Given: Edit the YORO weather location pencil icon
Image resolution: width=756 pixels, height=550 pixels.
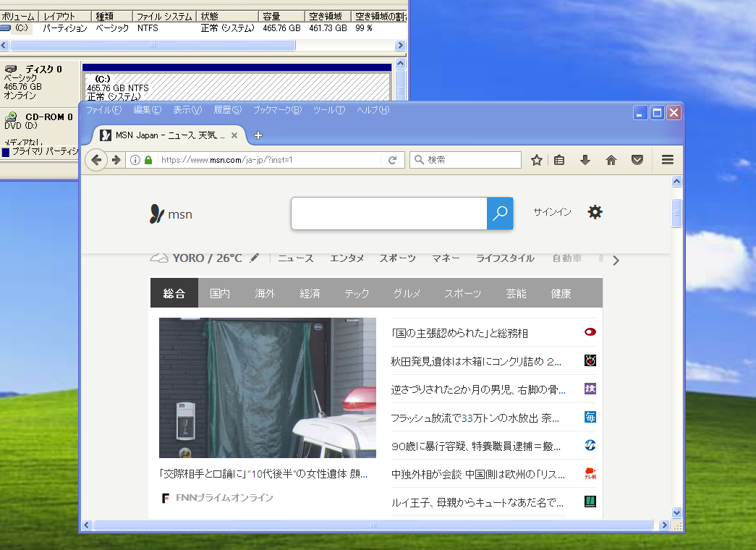Looking at the screenshot, I should point(255,258).
